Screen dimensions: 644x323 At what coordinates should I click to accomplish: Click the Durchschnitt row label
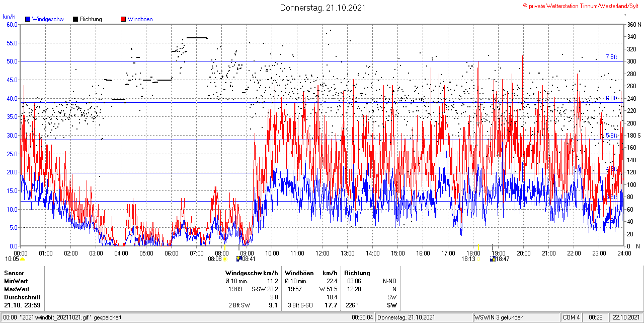tap(22, 297)
